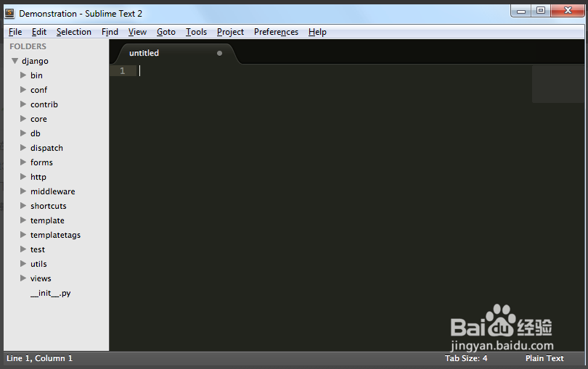Collapse the django folder arrow
The height and width of the screenshot is (369, 588).
point(15,61)
